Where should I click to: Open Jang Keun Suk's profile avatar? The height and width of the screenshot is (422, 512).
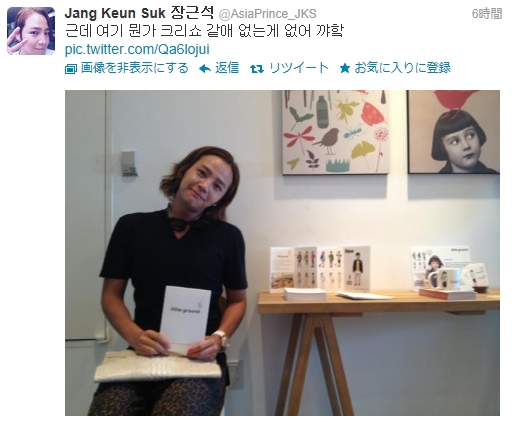[x=31, y=31]
